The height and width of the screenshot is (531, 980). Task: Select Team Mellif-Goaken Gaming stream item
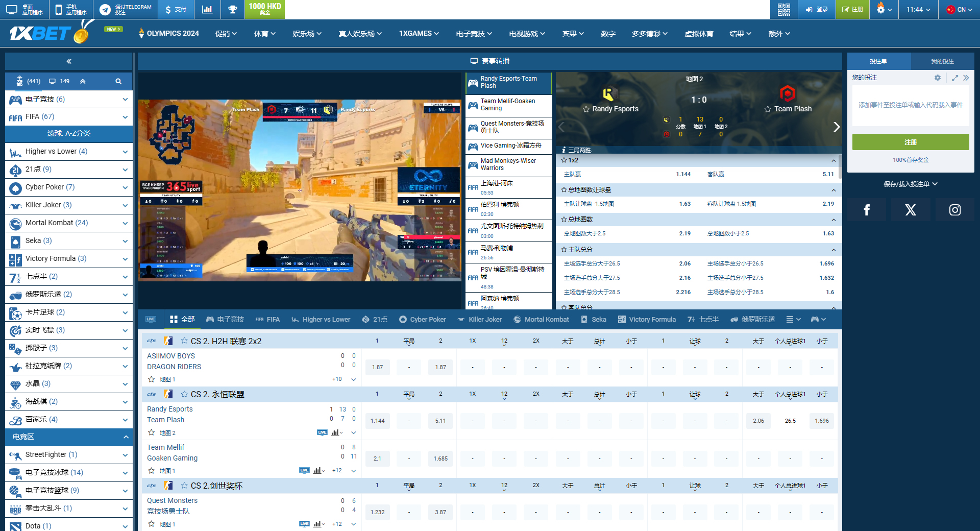pos(509,105)
